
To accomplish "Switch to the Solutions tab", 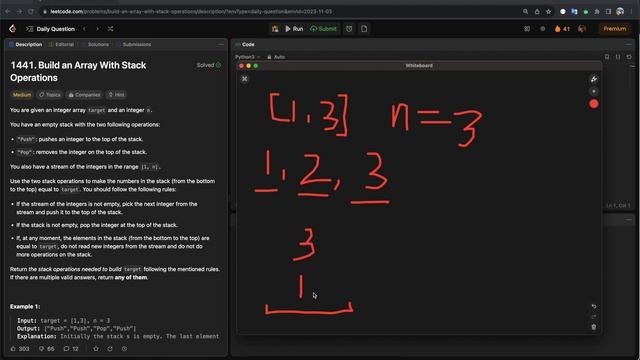I will click(95, 44).
